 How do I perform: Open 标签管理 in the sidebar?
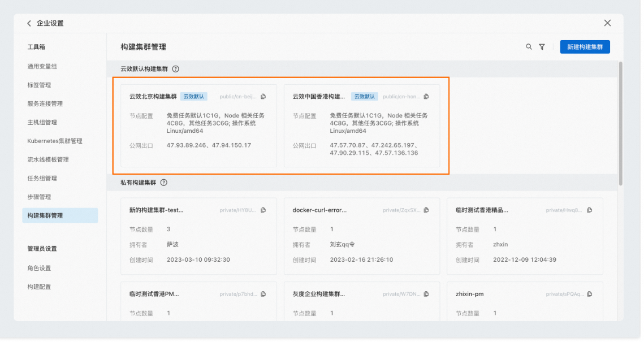pos(40,85)
